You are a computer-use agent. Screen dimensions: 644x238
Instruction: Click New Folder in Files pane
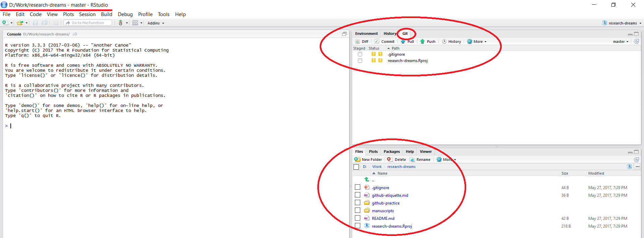pyautogui.click(x=368, y=160)
